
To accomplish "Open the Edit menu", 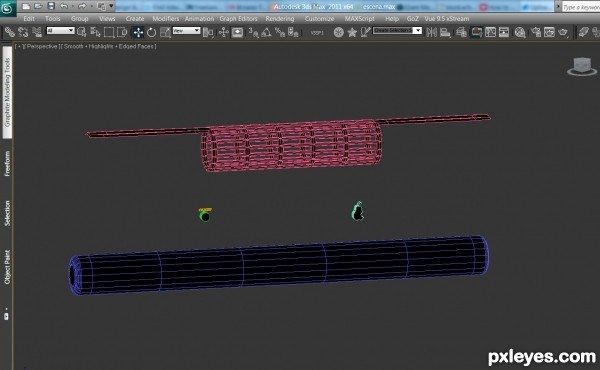I will click(29, 19).
